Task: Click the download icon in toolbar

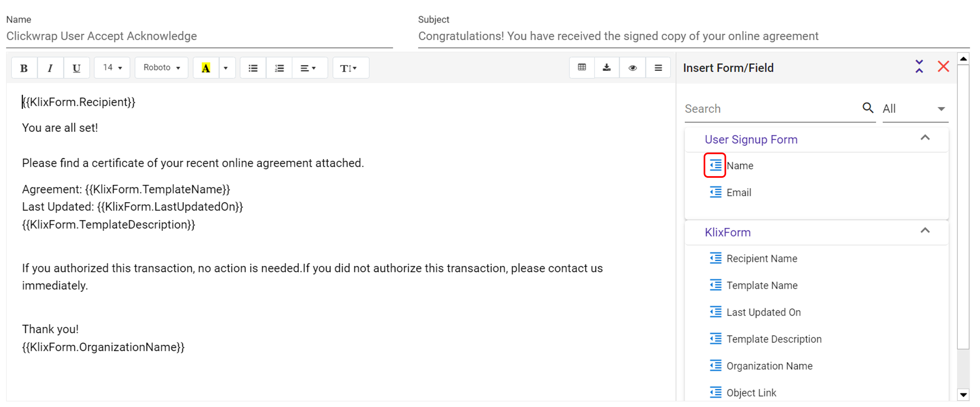Action: coord(607,68)
